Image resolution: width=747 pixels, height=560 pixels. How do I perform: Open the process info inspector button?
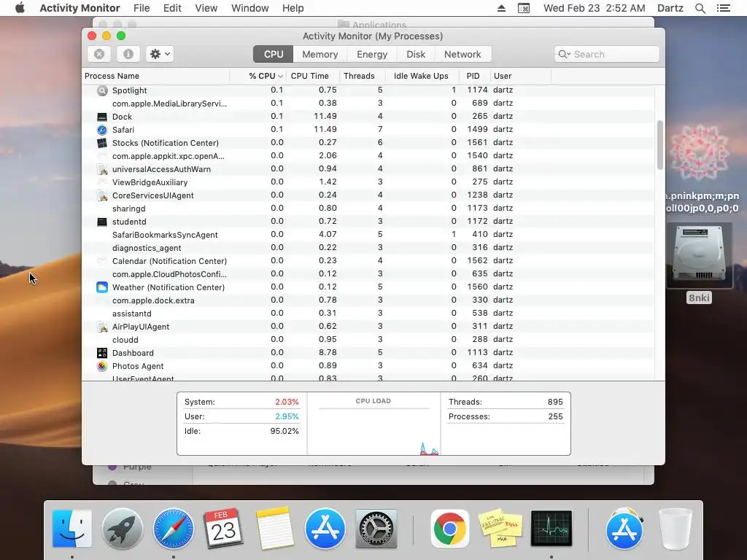pyautogui.click(x=128, y=54)
